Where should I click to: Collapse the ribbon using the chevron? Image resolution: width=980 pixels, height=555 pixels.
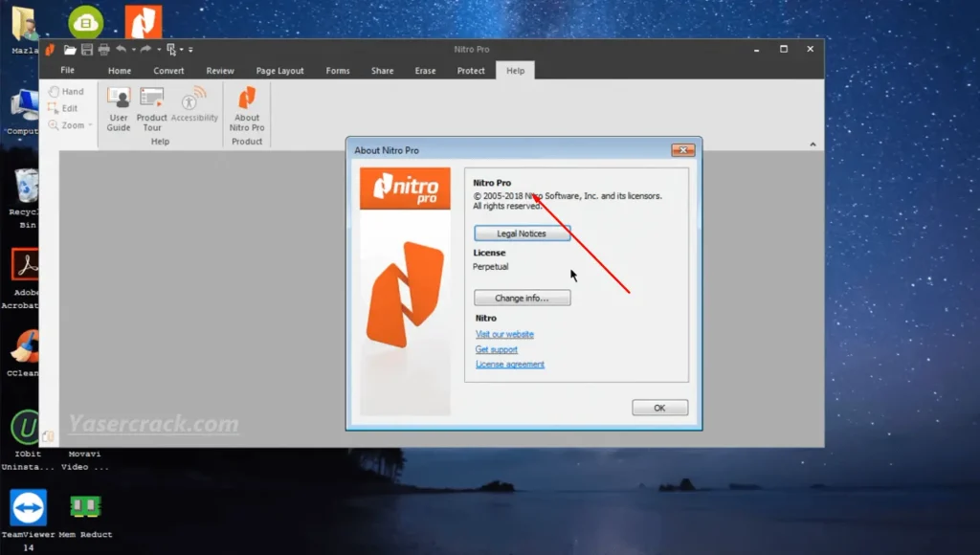(813, 144)
